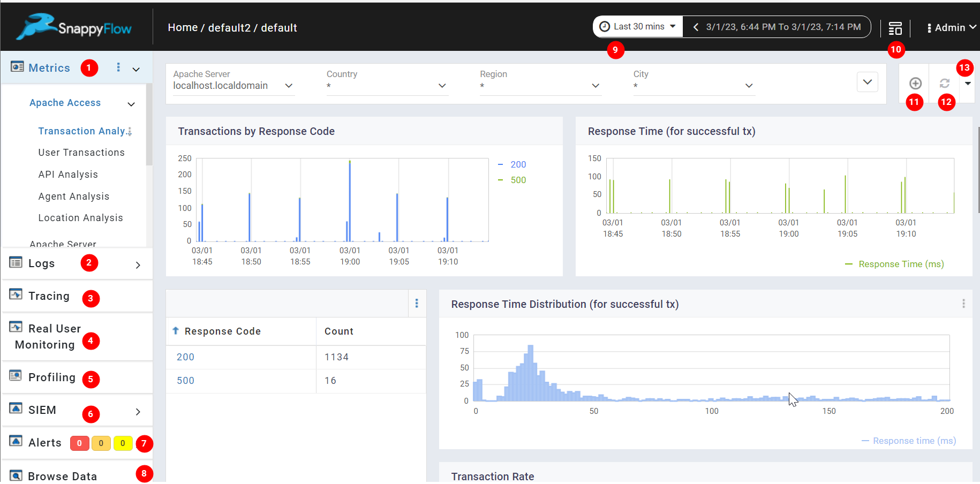Open the dashboard layout icon in header

pos(895,28)
